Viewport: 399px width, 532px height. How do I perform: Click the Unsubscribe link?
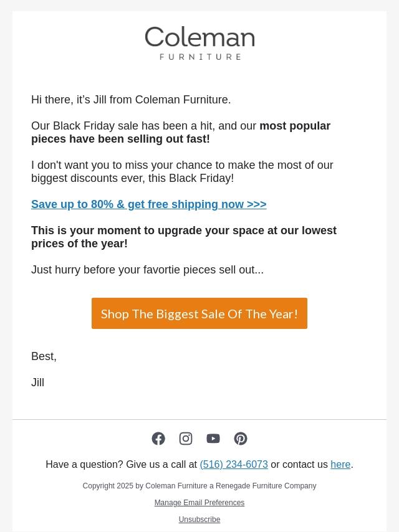point(199,520)
